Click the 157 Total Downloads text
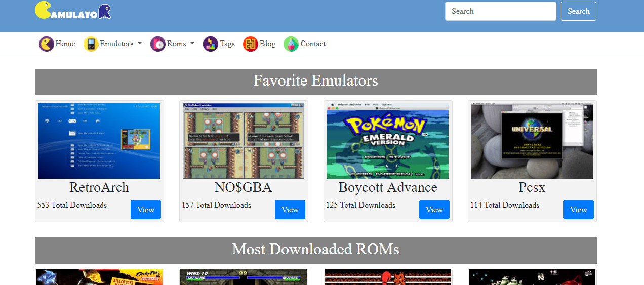Screen dimensions: 644x285 point(217,205)
